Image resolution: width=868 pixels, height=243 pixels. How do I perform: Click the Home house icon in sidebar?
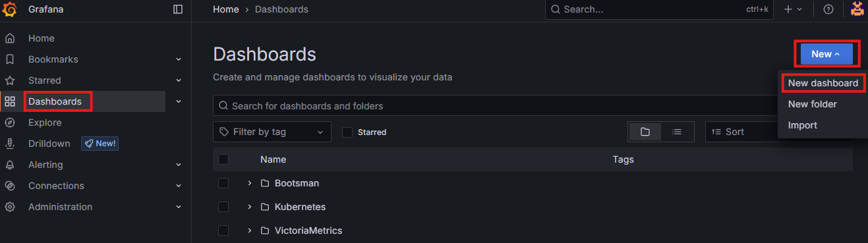coord(10,38)
